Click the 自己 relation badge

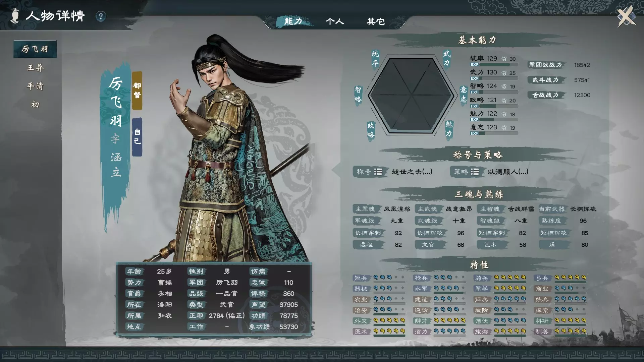pyautogui.click(x=137, y=137)
